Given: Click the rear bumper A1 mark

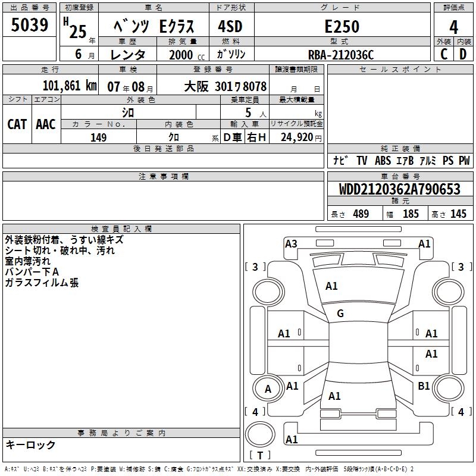Looking at the screenshot, I should click(292, 439).
